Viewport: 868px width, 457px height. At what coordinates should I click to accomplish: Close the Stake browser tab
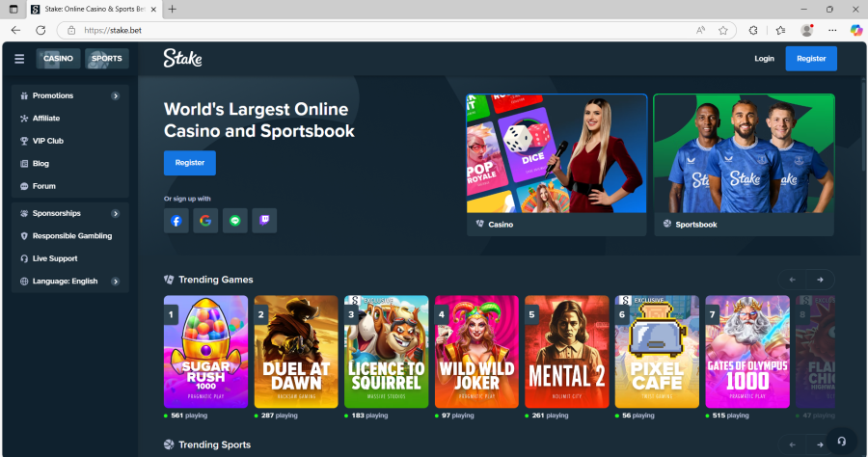coord(154,9)
